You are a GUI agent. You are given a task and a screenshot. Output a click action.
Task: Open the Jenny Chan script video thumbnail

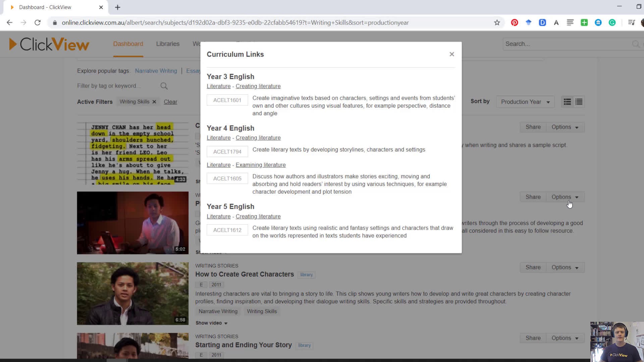133,153
